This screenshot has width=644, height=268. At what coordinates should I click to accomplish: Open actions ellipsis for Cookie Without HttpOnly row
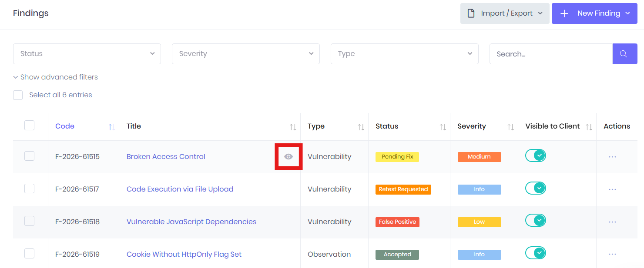point(612,255)
